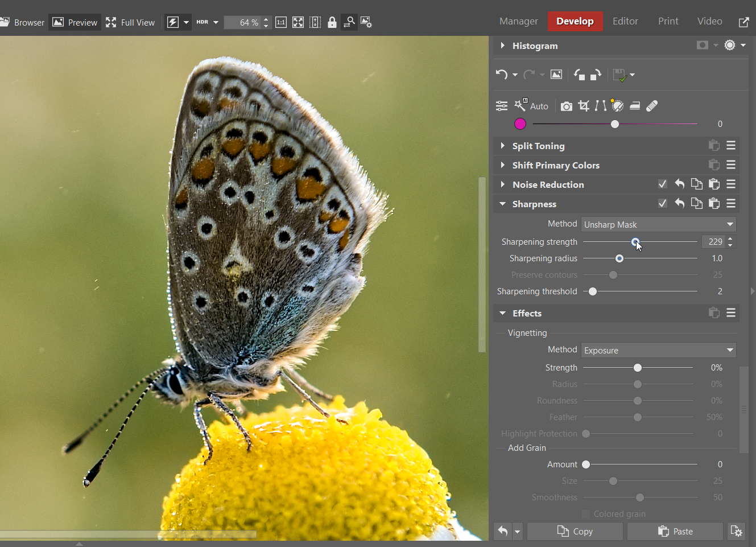The height and width of the screenshot is (547, 756).
Task: Select the Iron smoothing tool
Action: [634, 106]
